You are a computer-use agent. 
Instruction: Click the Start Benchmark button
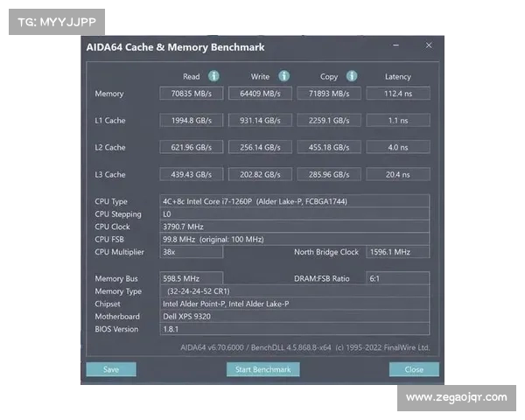click(x=262, y=369)
